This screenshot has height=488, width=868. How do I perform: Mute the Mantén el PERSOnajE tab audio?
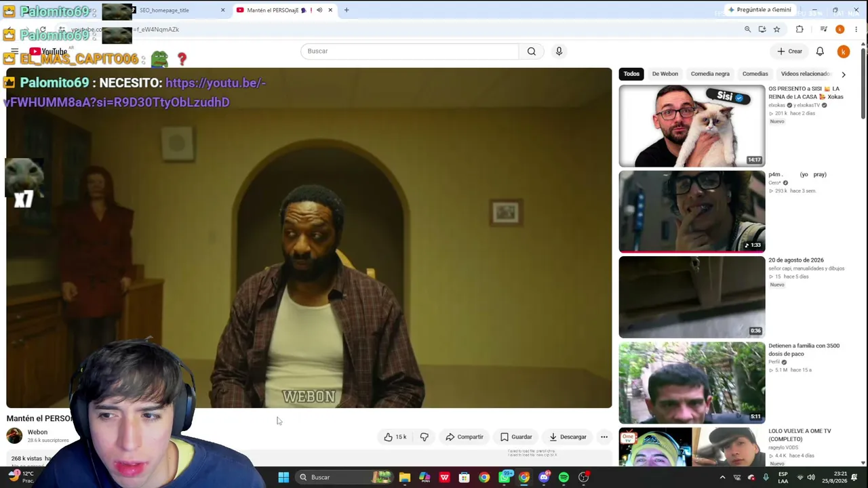319,10
